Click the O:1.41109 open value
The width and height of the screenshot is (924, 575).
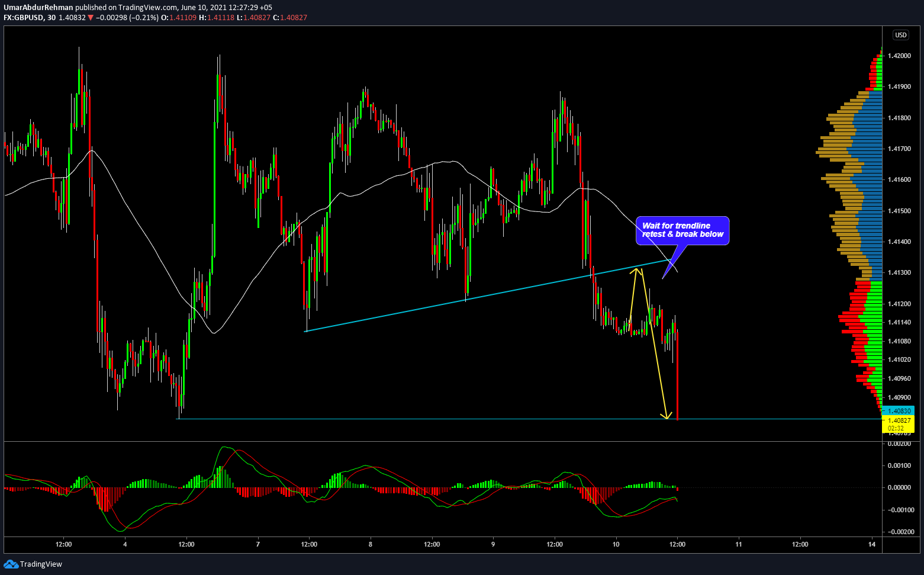(178, 18)
